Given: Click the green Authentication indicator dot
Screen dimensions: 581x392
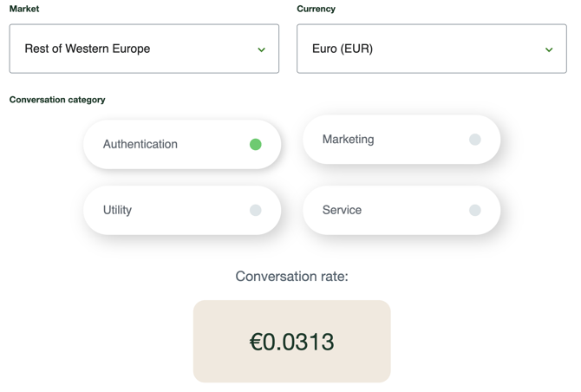Looking at the screenshot, I should [x=255, y=144].
